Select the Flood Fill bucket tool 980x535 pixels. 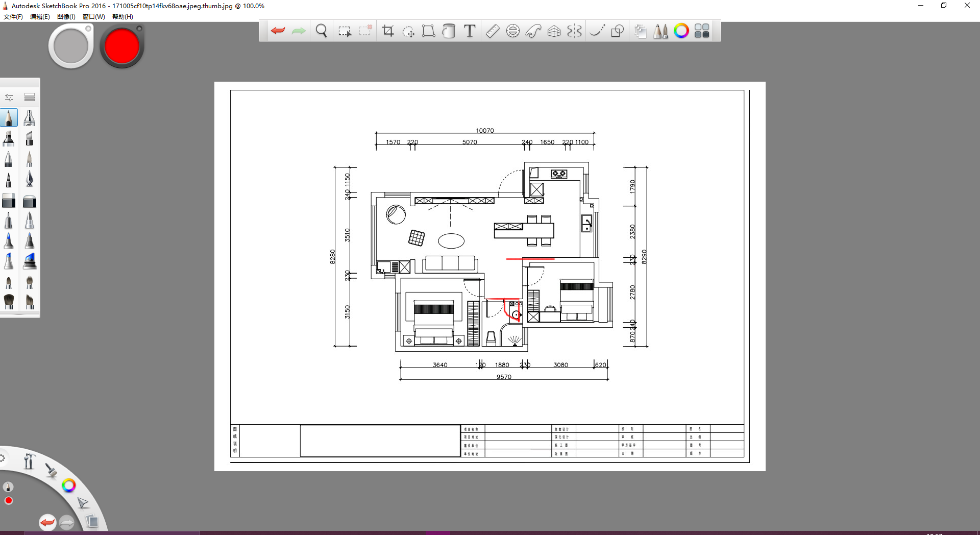pos(449,31)
